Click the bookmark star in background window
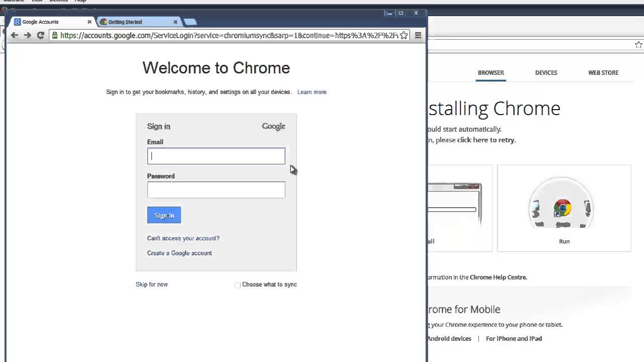Screen dimensions: 644x362 click(638, 45)
